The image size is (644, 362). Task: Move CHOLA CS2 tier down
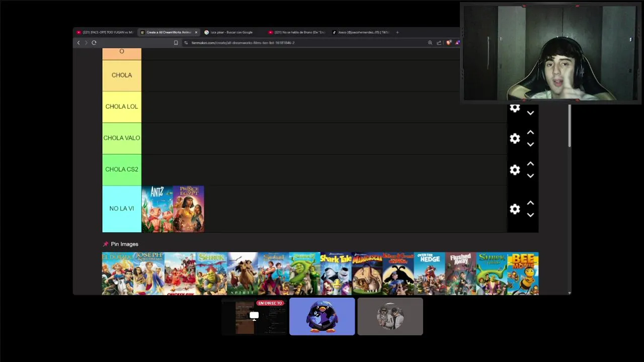pyautogui.click(x=530, y=176)
